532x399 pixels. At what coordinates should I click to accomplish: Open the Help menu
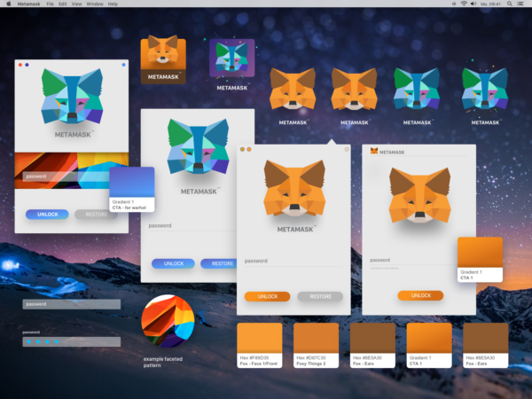pos(113,4)
